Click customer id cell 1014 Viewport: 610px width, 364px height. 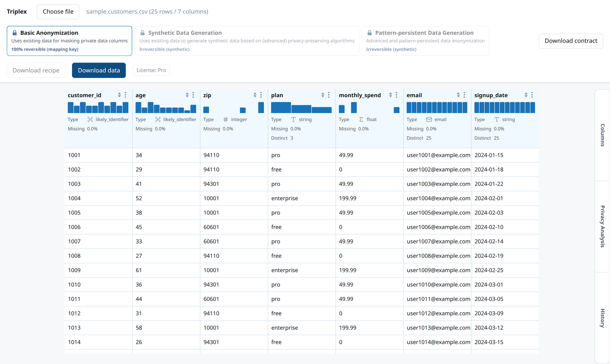click(74, 342)
